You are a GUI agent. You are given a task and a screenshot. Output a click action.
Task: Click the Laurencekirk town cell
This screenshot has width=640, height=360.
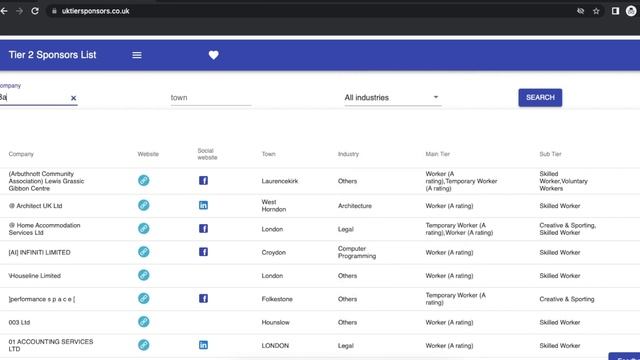click(280, 181)
